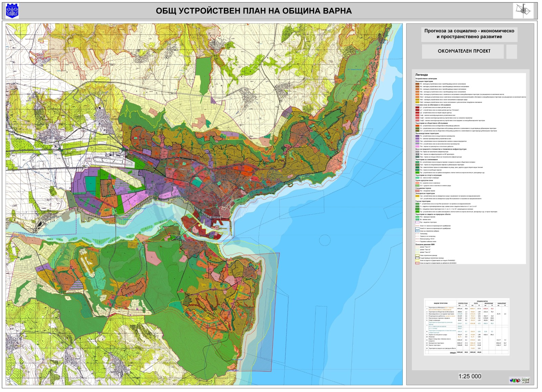Click the ОБЩО total row in the table
This screenshot has width=542, height=392.
(x=453, y=352)
